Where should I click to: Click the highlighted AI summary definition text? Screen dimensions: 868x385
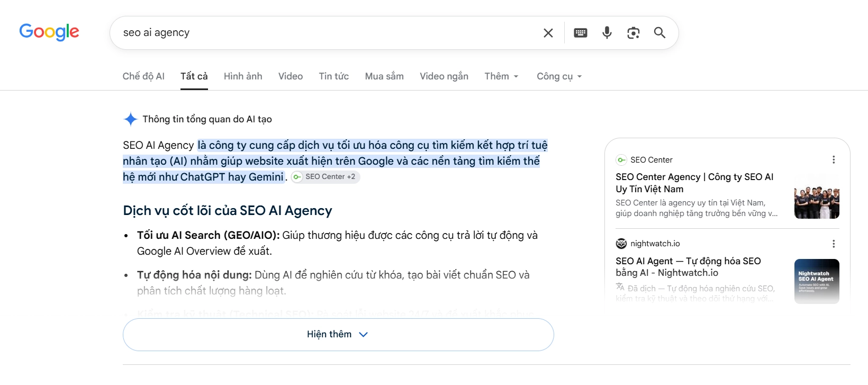[x=335, y=161]
